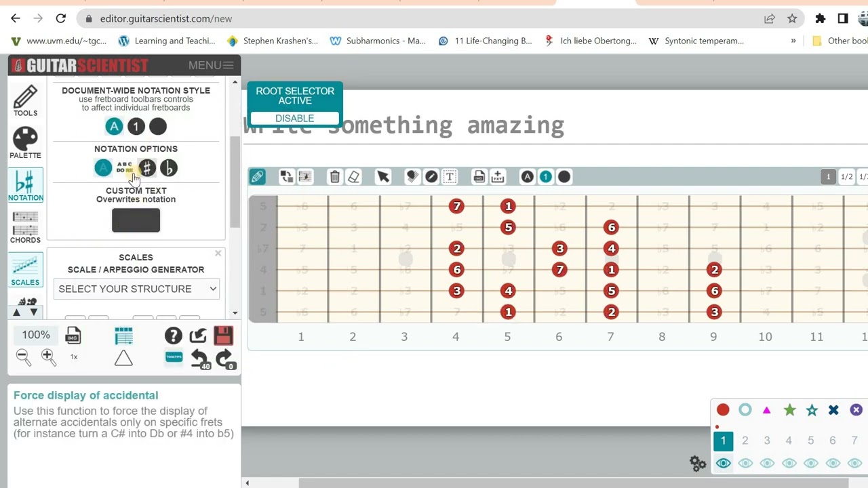Viewport: 868px width, 488px height.
Task: Set document notation style to numbers 1
Action: [x=136, y=127]
